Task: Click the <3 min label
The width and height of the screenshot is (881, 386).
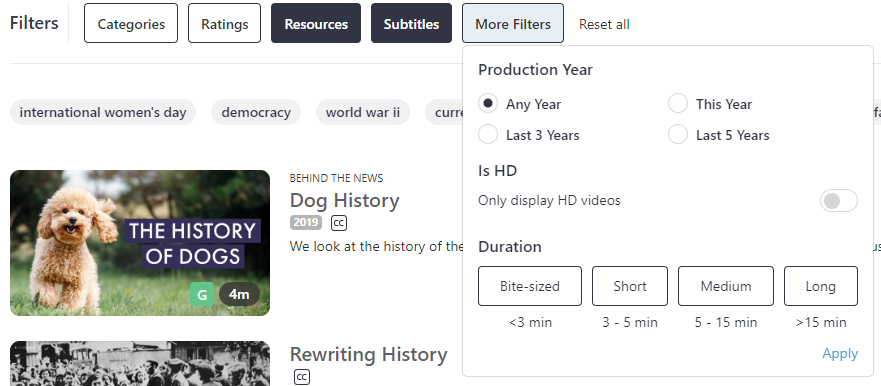Action: point(530,323)
